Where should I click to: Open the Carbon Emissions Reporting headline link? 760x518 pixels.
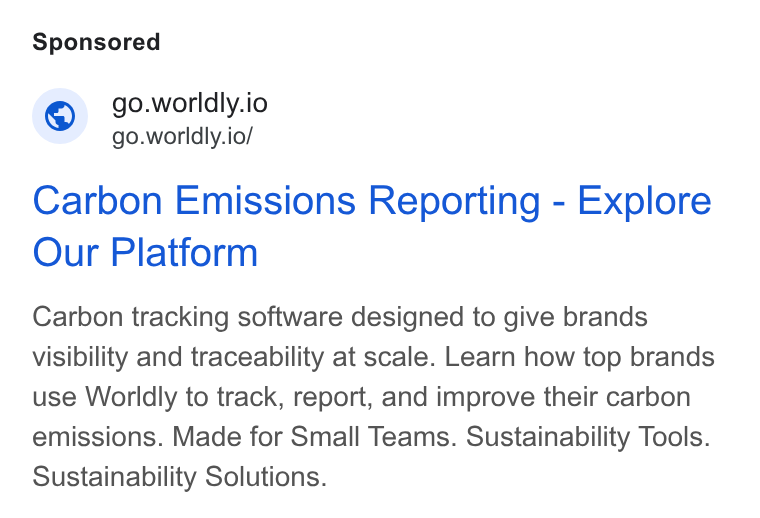372,226
